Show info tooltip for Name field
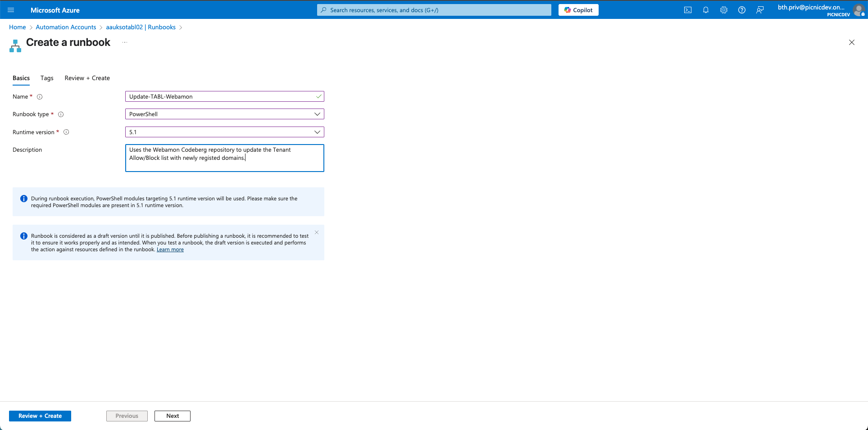The height and width of the screenshot is (430, 868). click(40, 97)
